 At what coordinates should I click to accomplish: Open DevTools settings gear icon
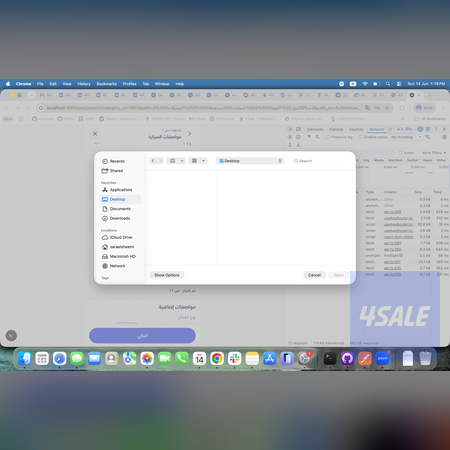pos(428,129)
